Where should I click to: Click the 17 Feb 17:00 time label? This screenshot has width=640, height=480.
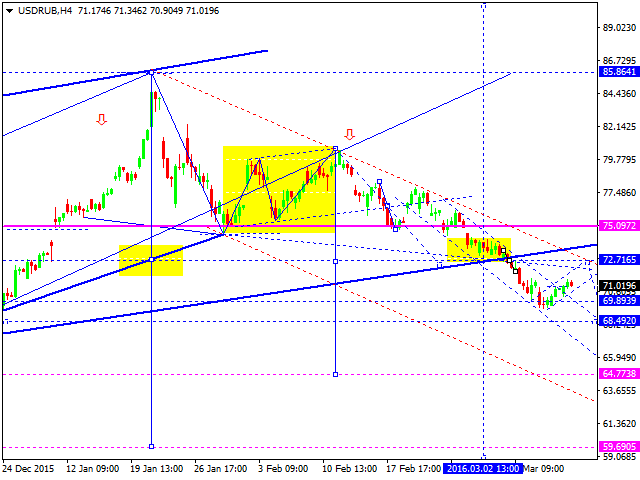414,466
